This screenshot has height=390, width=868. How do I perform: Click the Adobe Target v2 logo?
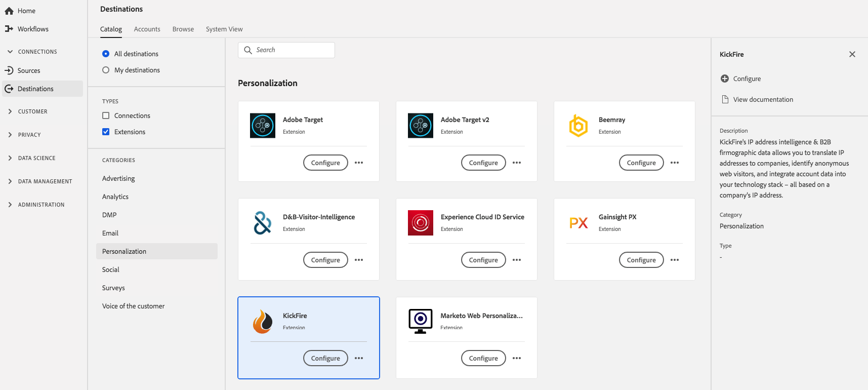(x=421, y=126)
